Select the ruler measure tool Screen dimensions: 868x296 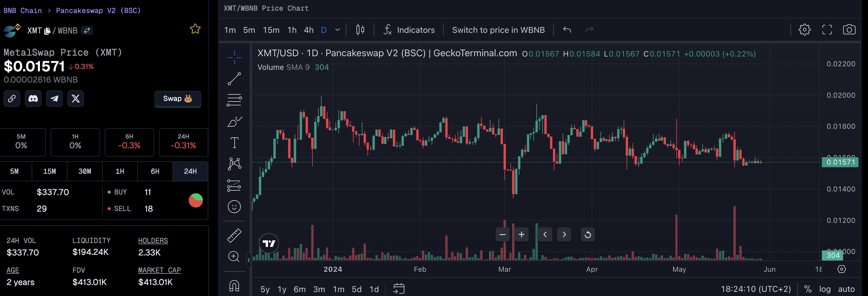coord(234,235)
